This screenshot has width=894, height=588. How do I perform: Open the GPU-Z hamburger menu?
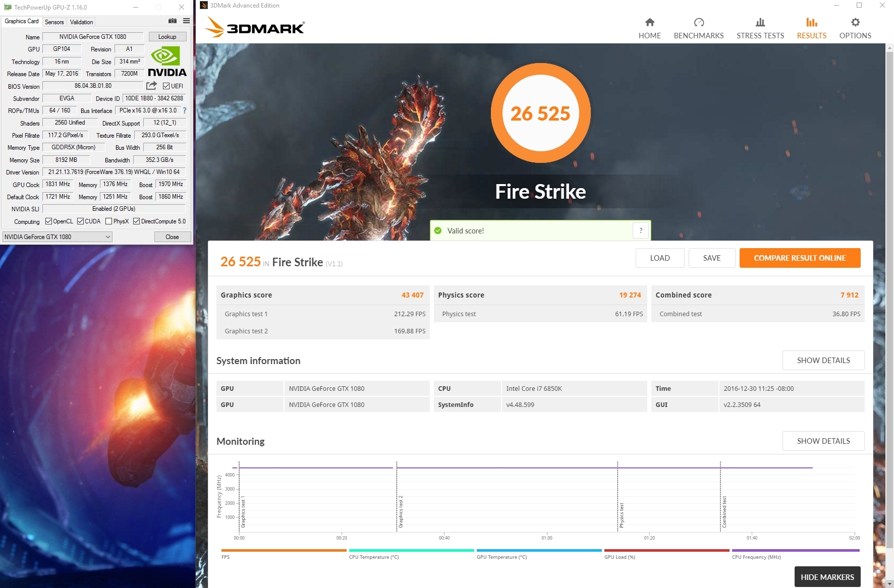[186, 21]
